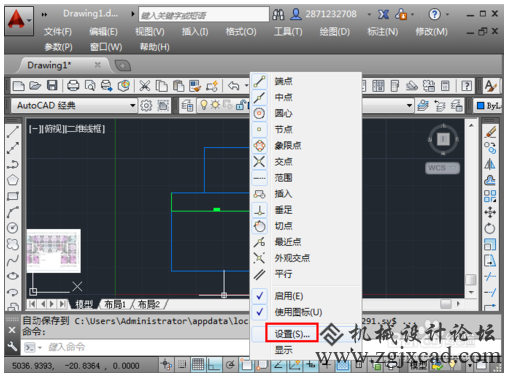Click the Move tool icon
The width and height of the screenshot is (508, 377).
pos(490,212)
